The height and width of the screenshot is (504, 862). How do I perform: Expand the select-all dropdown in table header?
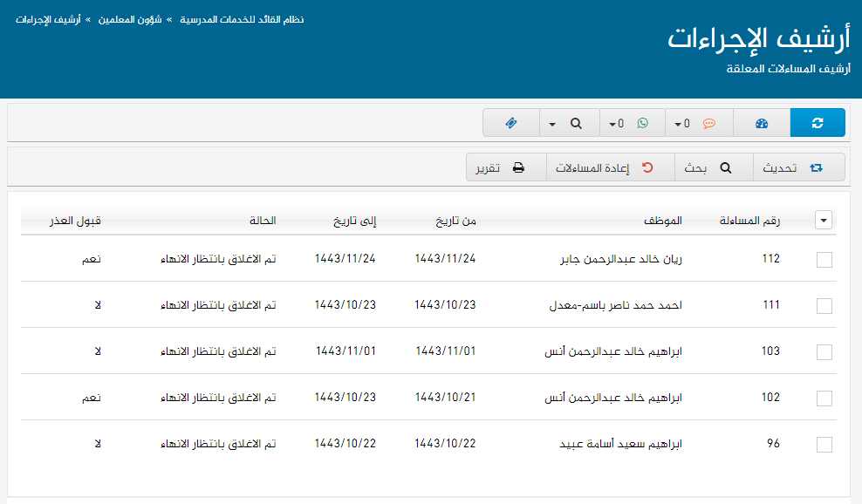[x=824, y=221]
